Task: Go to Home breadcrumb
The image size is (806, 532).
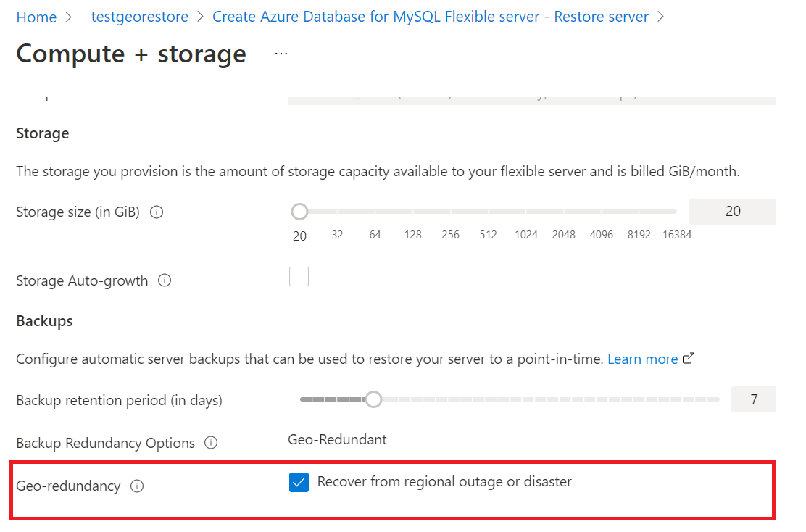Action: click(36, 17)
